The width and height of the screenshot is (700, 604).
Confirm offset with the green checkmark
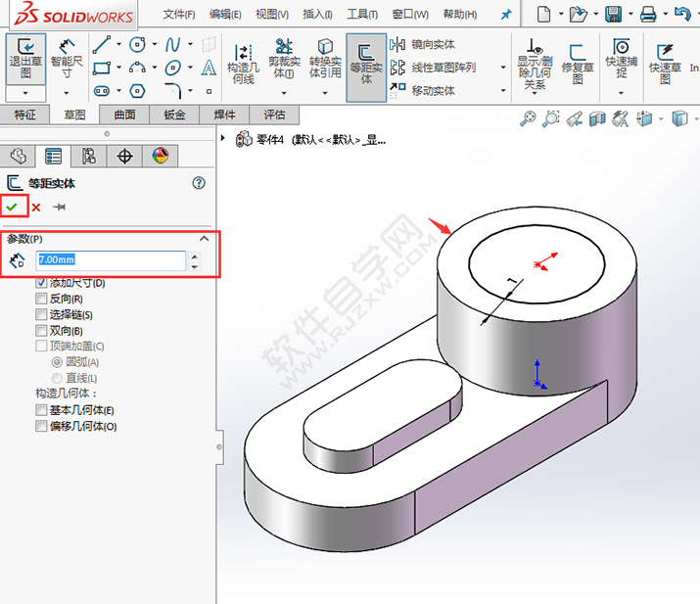click(12, 207)
